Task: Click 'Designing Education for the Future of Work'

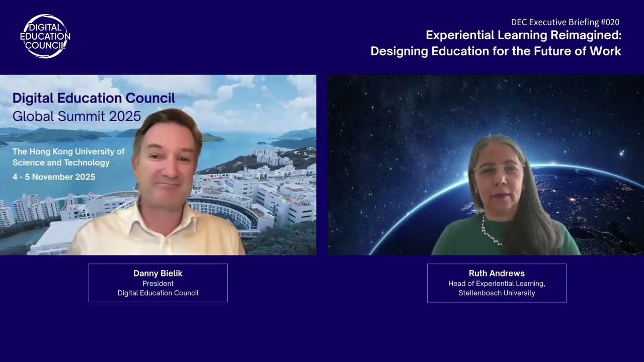Action: click(496, 51)
